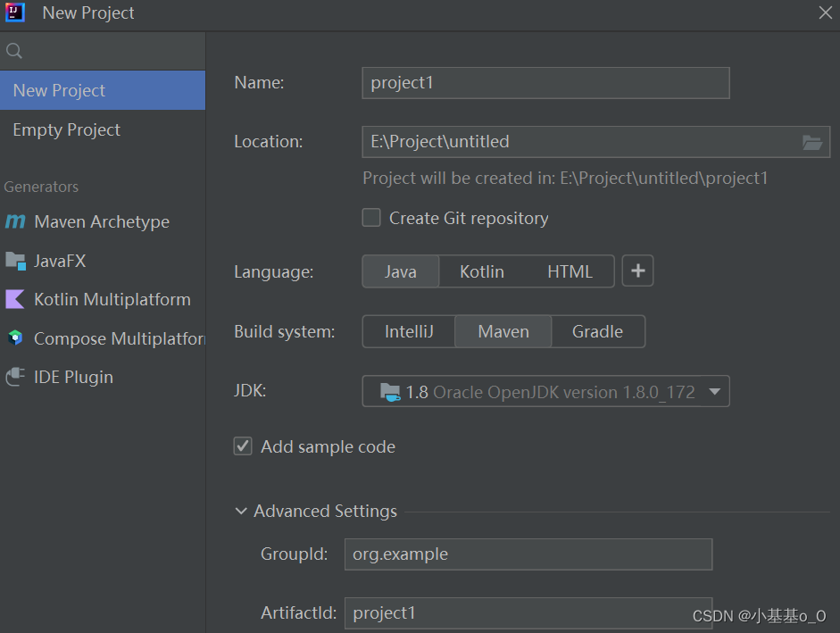
Task: Select Kotlin as the language
Action: (482, 271)
